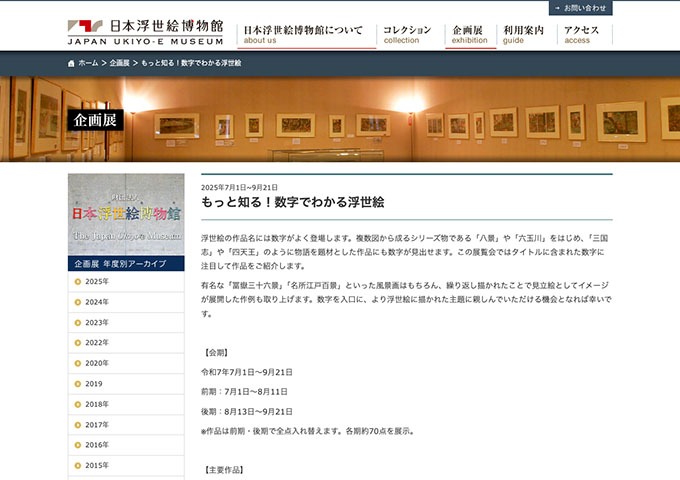Click the 前期：7月1日〜8月11日 line
Image resolution: width=680 pixels, height=480 pixels.
244,392
